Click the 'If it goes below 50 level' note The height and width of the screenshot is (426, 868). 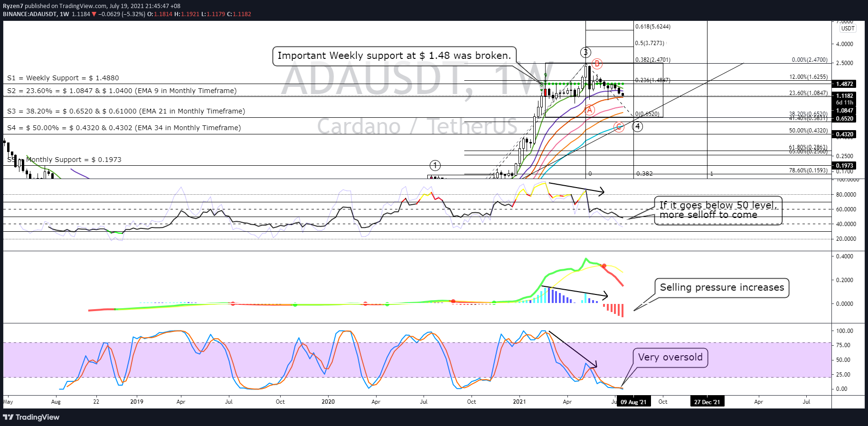718,210
